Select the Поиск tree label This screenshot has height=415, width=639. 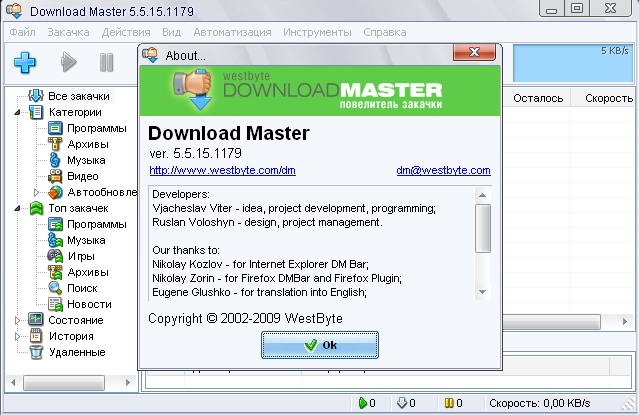coord(82,288)
